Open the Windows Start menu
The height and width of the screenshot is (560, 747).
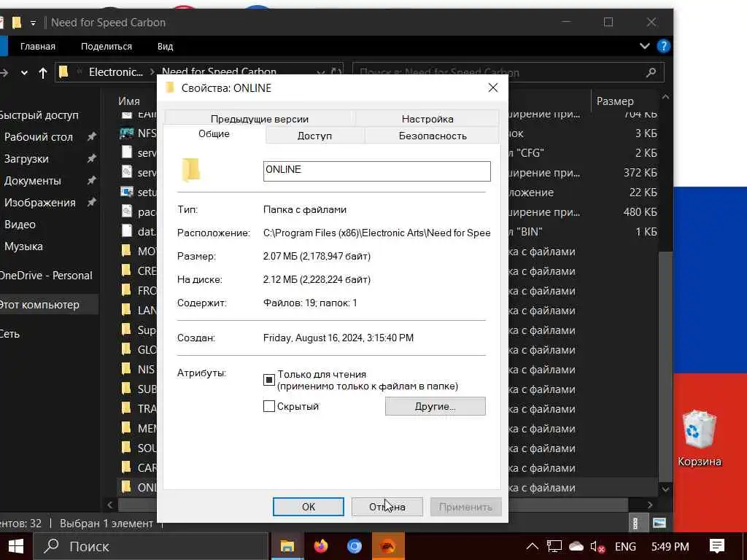[x=16, y=546]
